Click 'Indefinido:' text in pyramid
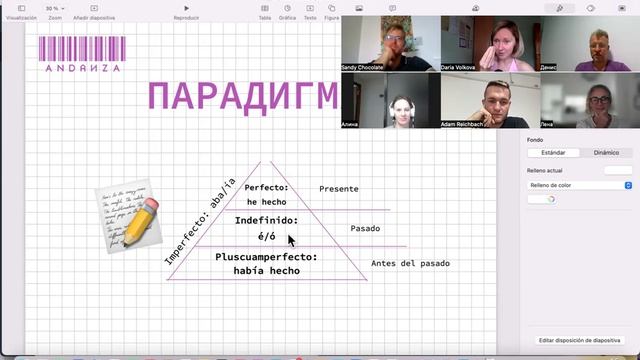The width and height of the screenshot is (640, 360). pyautogui.click(x=267, y=221)
